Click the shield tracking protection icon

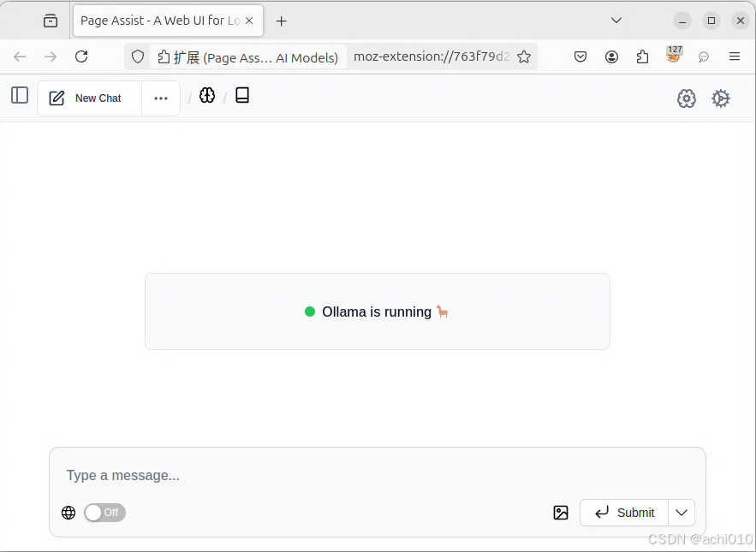(138, 56)
